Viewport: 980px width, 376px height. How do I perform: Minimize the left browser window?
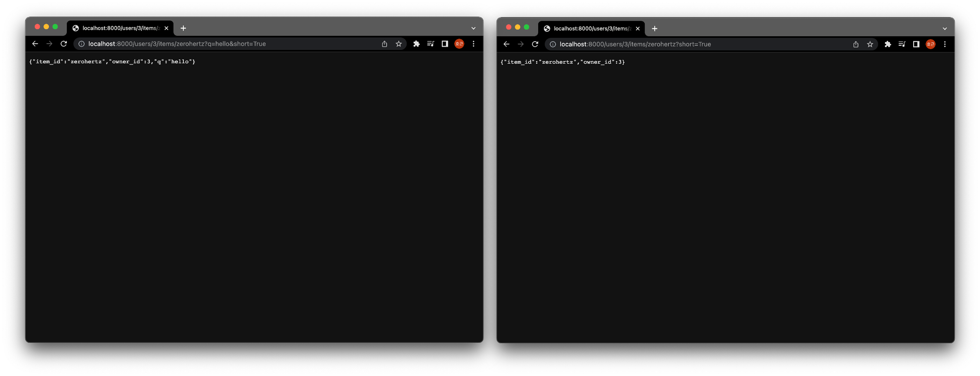click(x=46, y=27)
